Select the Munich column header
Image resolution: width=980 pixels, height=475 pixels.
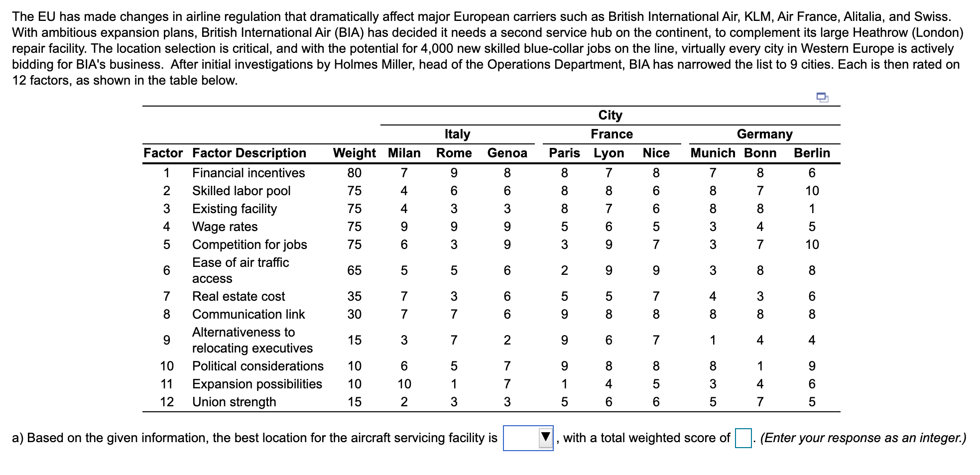click(x=713, y=153)
